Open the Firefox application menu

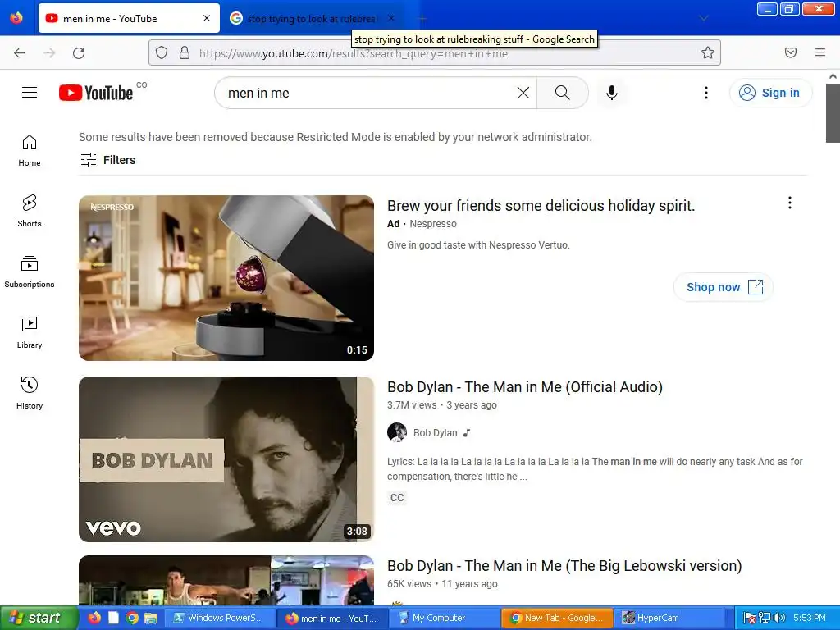820,52
